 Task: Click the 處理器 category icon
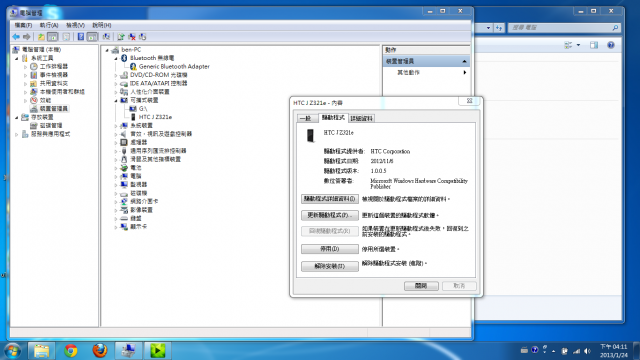coord(124,142)
